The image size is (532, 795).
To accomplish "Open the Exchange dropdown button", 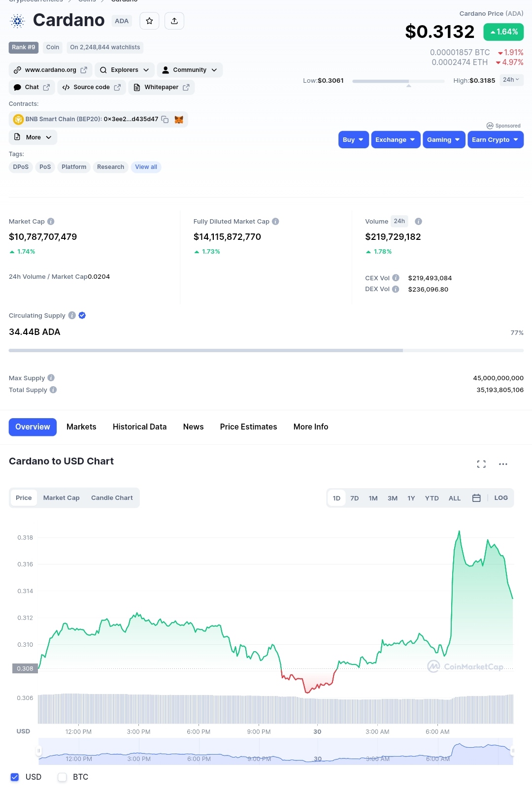I will point(396,139).
